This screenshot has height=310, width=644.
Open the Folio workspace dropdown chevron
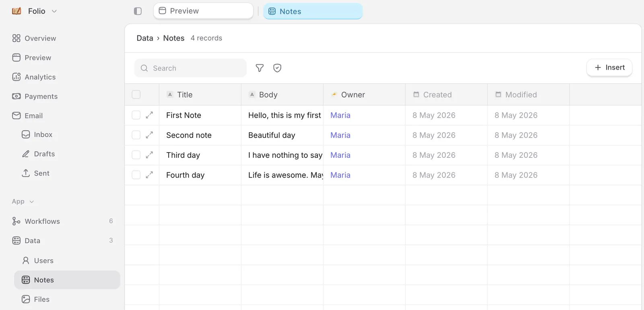click(54, 11)
